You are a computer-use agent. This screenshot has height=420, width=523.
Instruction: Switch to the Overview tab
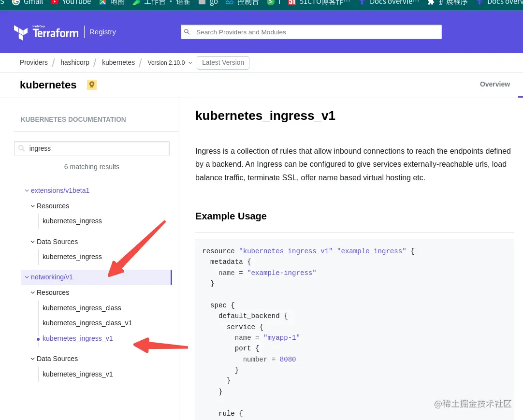(x=494, y=85)
